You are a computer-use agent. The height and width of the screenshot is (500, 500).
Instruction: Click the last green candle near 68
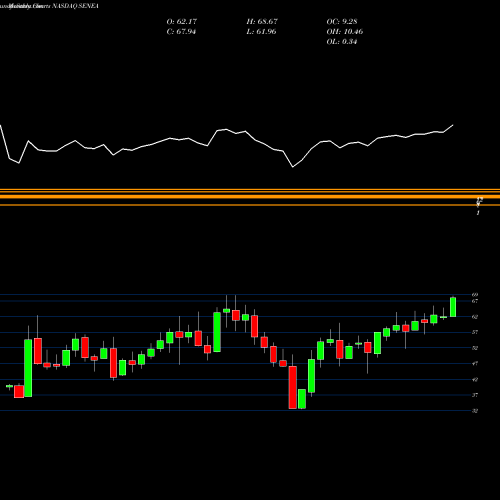(453, 307)
